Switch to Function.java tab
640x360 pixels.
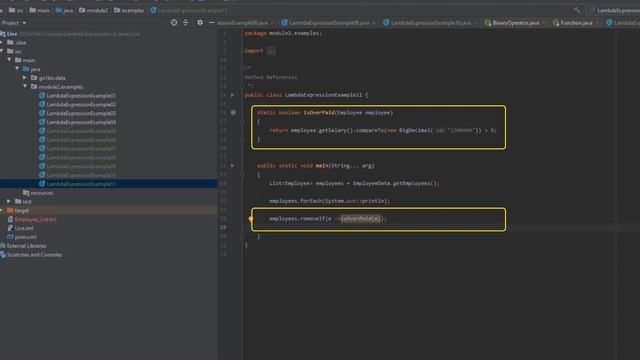(576, 23)
